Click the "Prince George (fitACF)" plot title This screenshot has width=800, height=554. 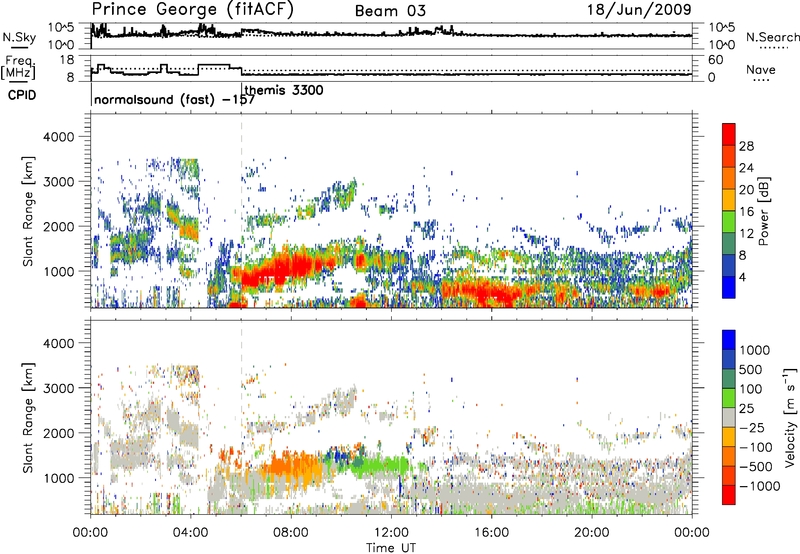point(192,9)
